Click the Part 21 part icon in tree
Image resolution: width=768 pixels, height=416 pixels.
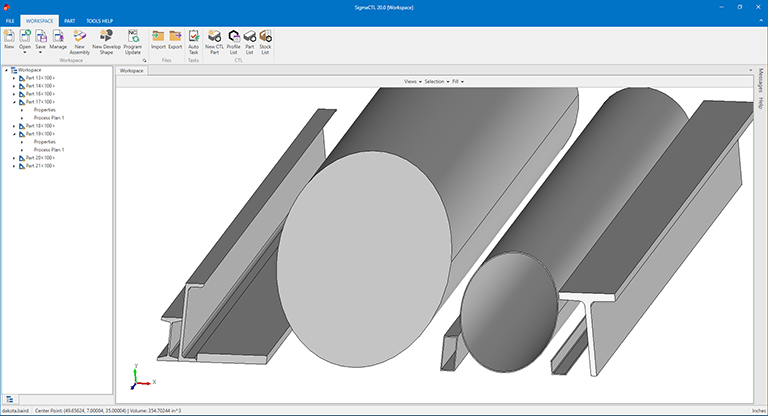[22, 166]
